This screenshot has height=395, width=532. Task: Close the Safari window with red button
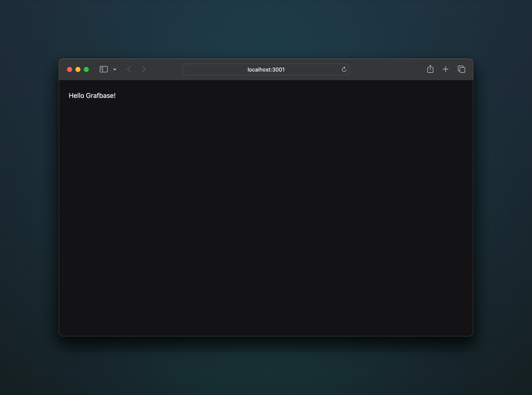click(x=70, y=69)
